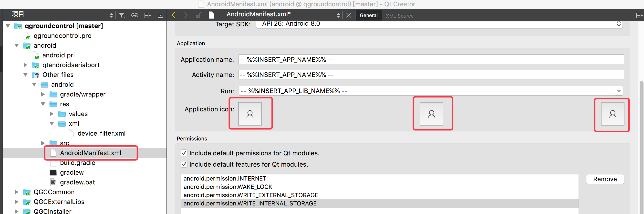Select the xml folder label
Image resolution: width=644 pixels, height=214 pixels.
[74, 124]
